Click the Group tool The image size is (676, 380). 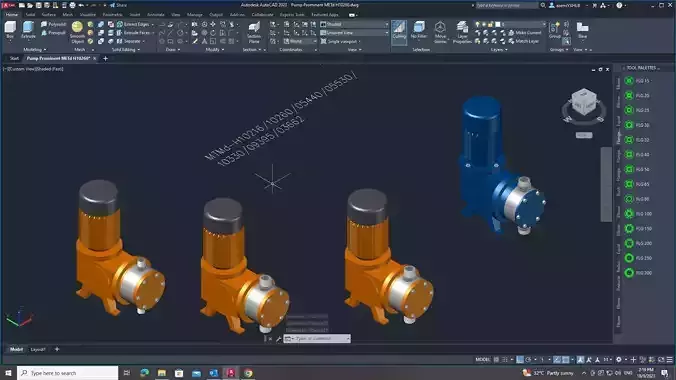[555, 30]
